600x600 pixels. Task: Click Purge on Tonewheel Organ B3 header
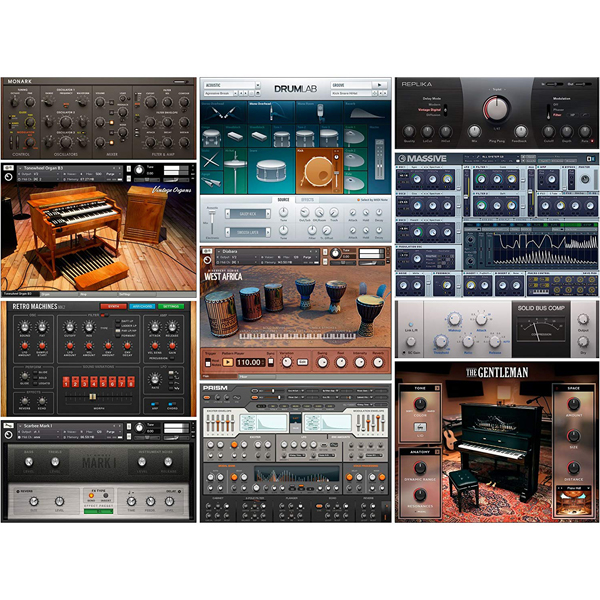point(110,174)
